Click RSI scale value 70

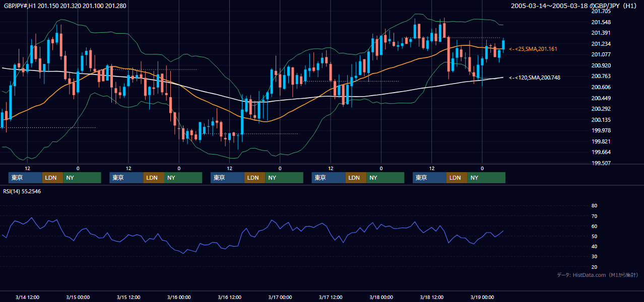pyautogui.click(x=594, y=216)
